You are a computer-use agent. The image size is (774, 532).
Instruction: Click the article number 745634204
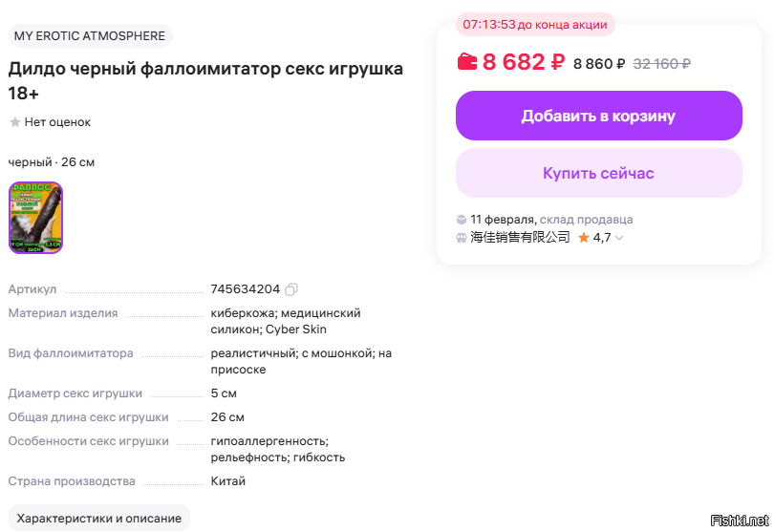pyautogui.click(x=245, y=289)
